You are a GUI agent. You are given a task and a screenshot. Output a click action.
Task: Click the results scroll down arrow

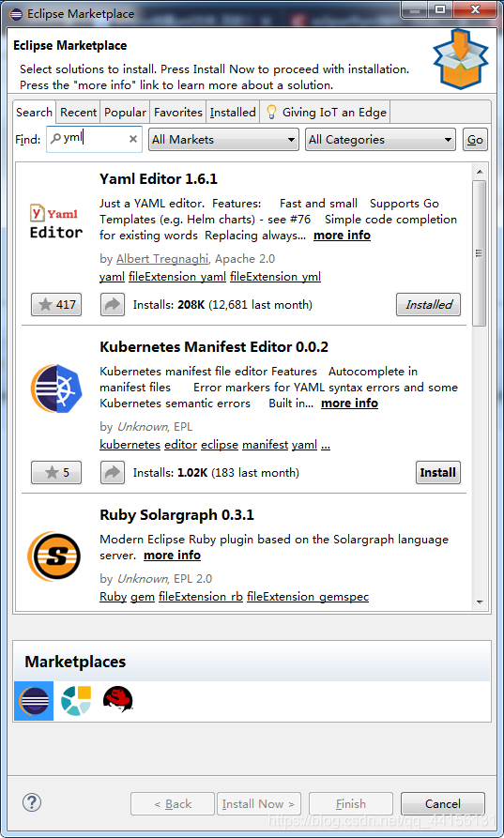tap(480, 602)
